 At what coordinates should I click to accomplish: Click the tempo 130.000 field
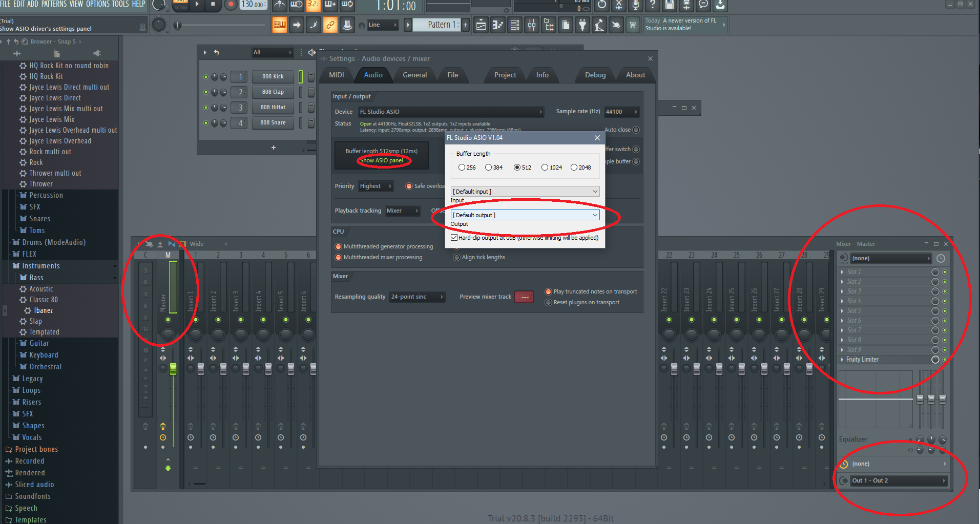click(x=254, y=5)
